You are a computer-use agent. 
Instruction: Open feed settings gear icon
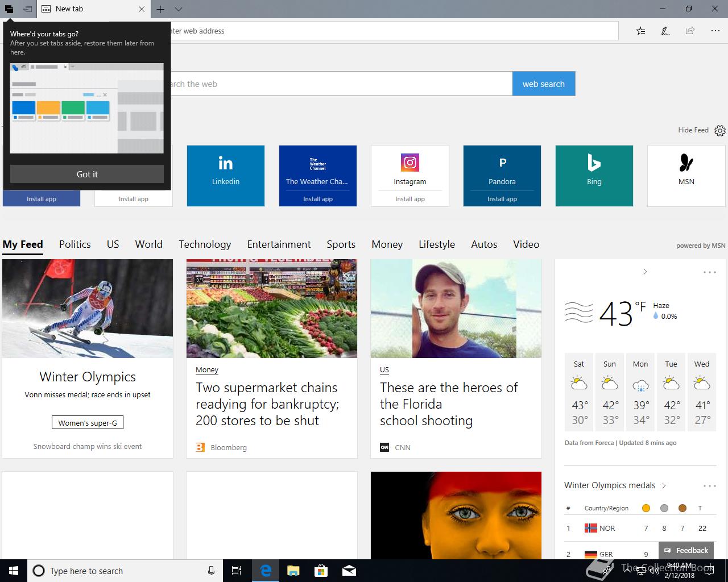(720, 131)
